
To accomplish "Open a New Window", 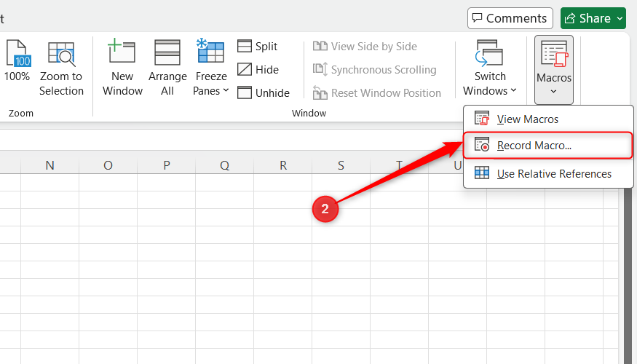I will [122, 68].
